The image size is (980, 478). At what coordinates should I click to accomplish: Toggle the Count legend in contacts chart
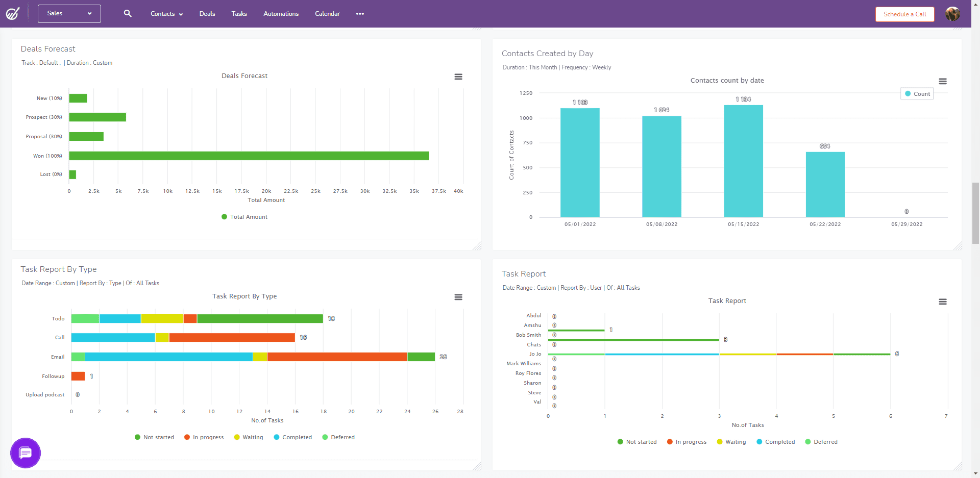coord(917,94)
